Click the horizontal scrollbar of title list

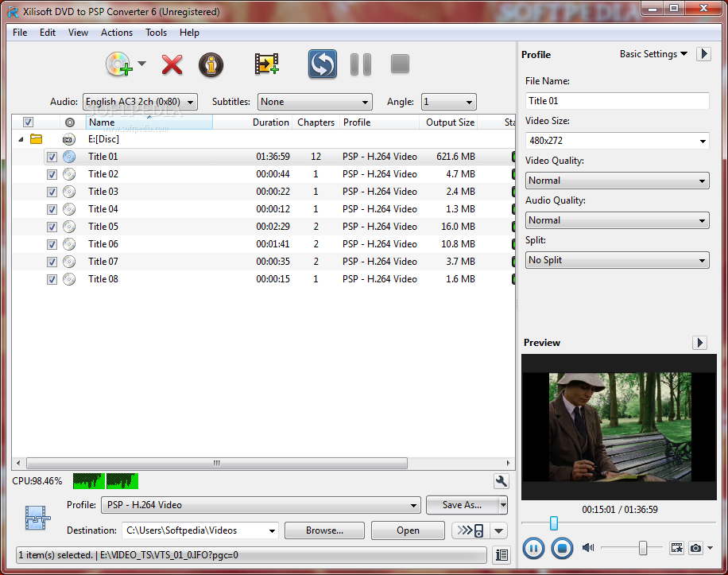217,463
